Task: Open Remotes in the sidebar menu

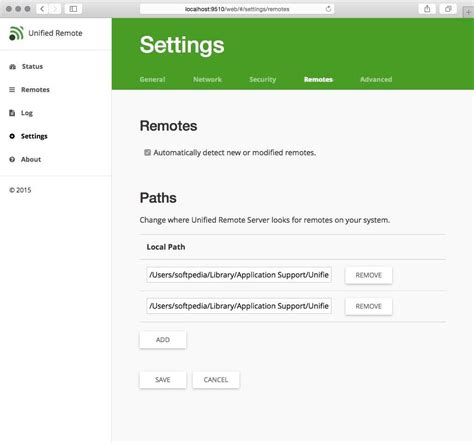Action: pyautogui.click(x=35, y=90)
